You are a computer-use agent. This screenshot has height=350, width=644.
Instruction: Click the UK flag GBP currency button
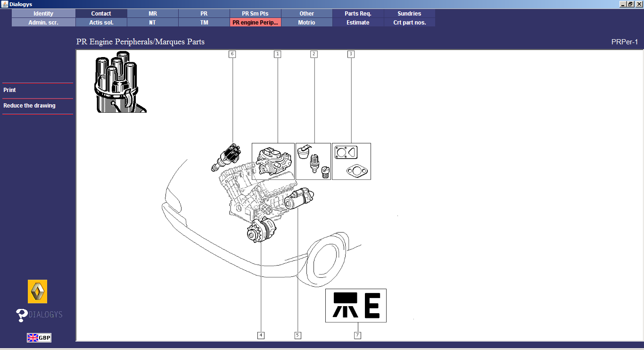(39, 338)
